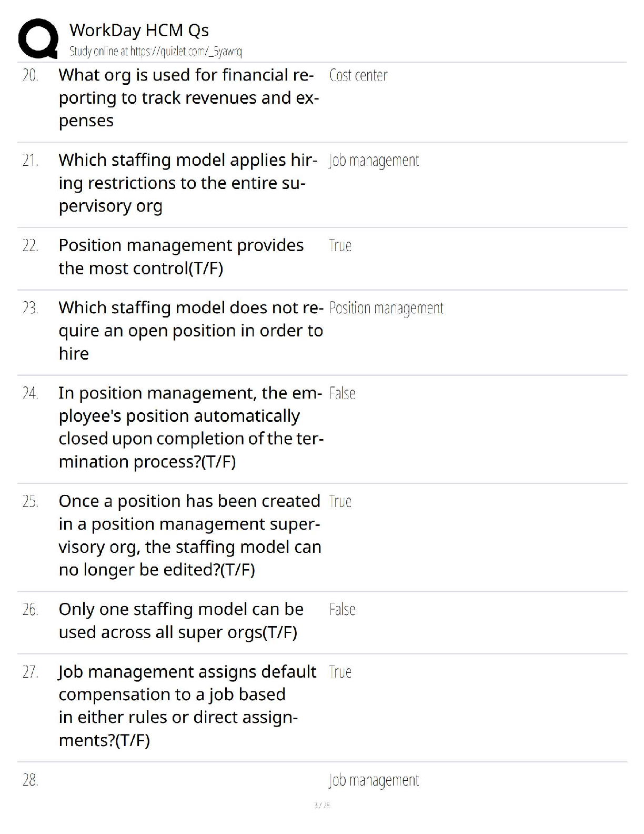This screenshot has width=644, height=834.
Task: Select False answer for question 26
Action: (342, 610)
